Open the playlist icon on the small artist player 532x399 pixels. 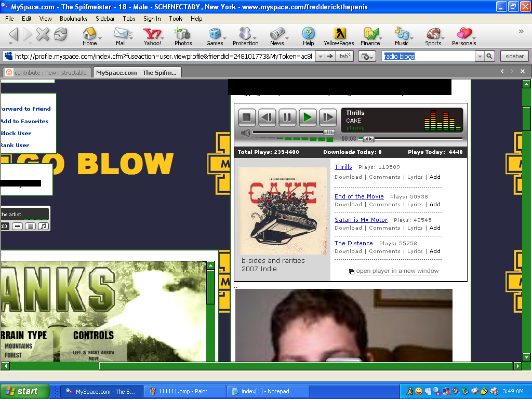(30, 227)
